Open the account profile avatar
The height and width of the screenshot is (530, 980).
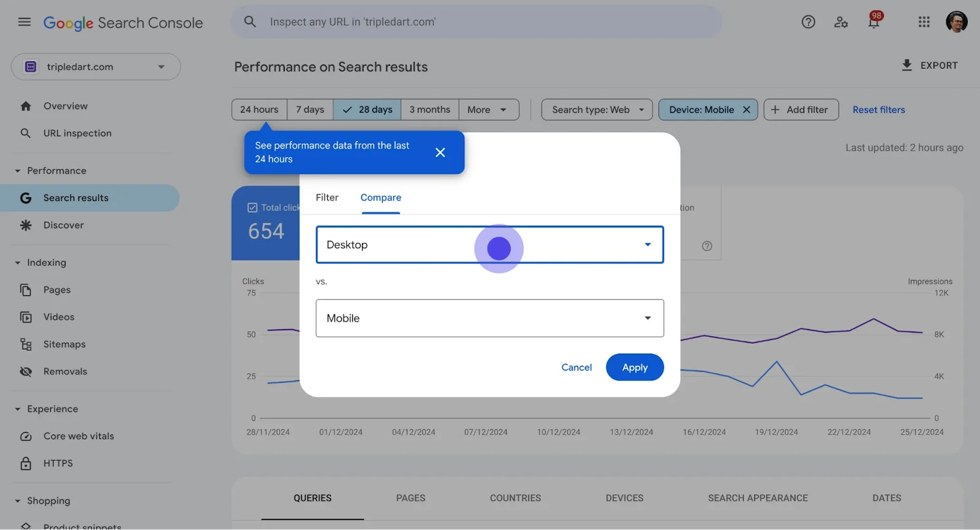pos(957,22)
